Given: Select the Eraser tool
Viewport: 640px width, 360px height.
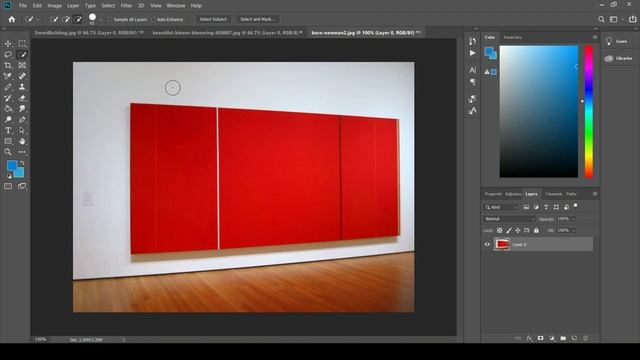Looking at the screenshot, I should [x=22, y=98].
